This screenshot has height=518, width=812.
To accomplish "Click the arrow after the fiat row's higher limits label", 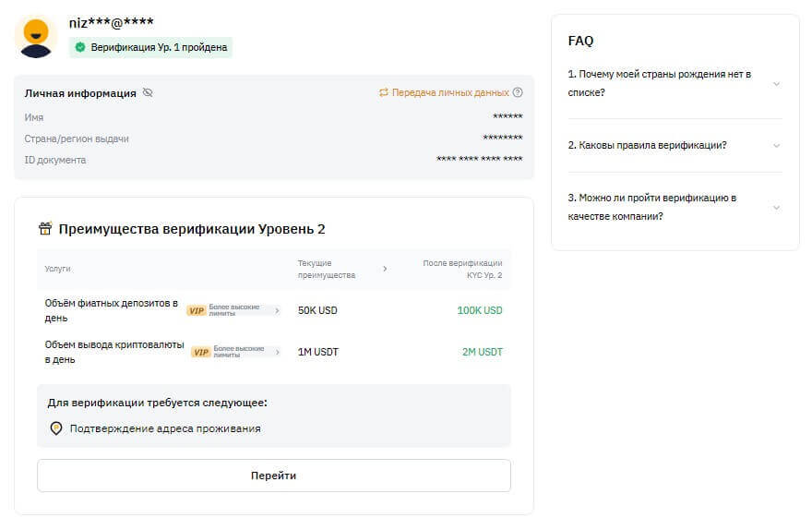I will click(277, 311).
